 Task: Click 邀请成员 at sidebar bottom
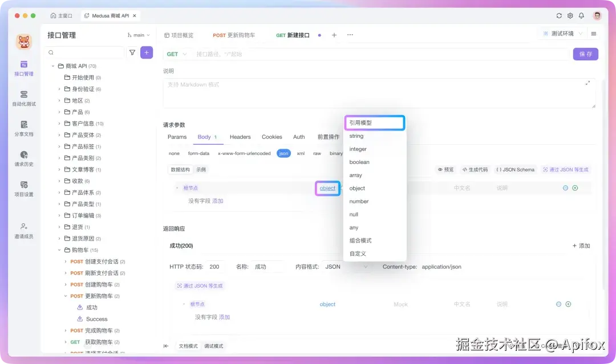point(23,230)
